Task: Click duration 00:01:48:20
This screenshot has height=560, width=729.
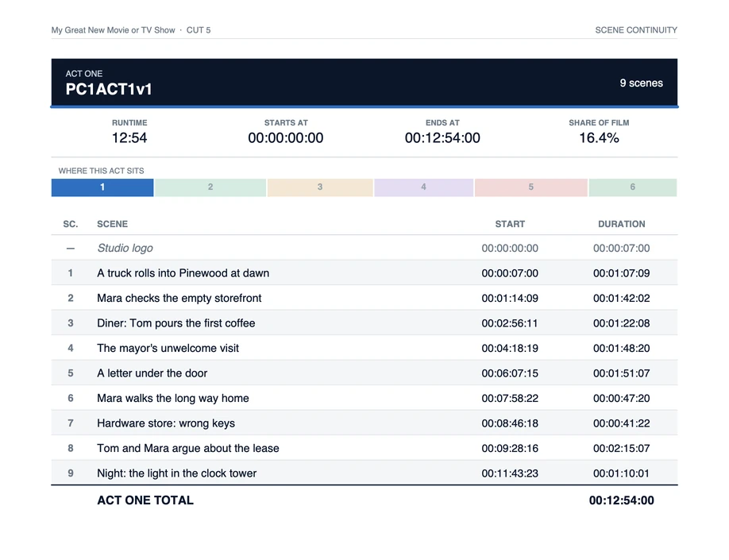Action: pyautogui.click(x=622, y=349)
